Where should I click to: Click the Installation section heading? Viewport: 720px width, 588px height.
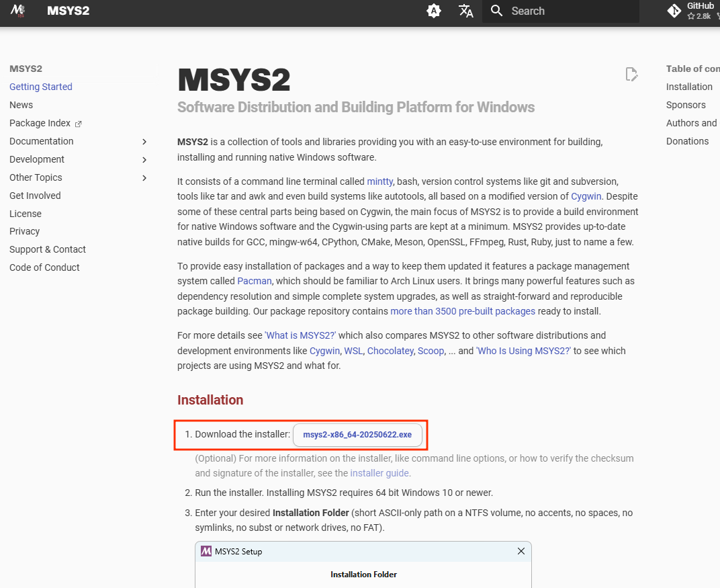210,400
